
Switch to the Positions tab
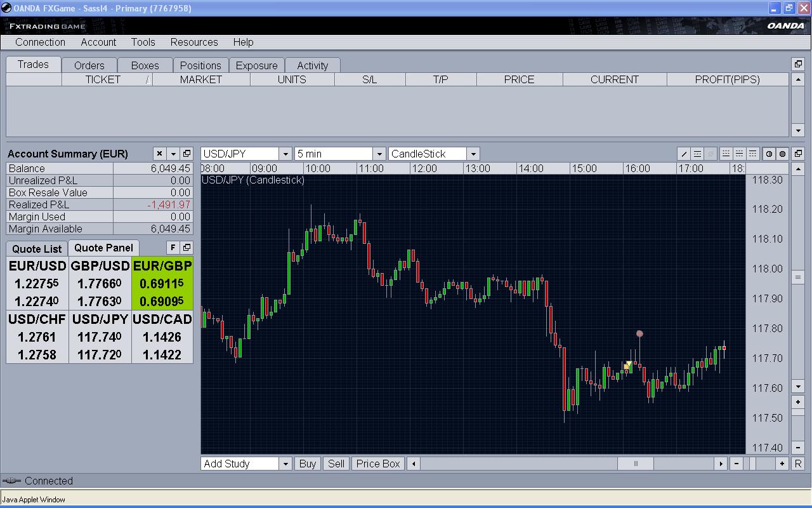click(x=200, y=65)
